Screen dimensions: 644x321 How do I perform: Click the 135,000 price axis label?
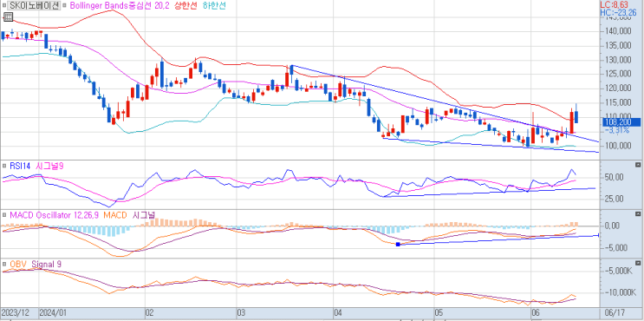(619, 46)
